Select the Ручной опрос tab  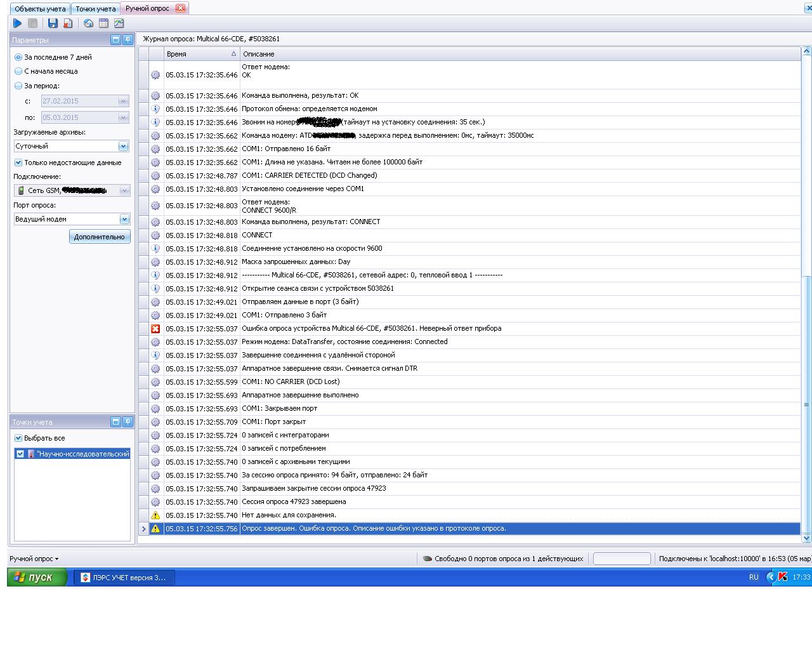point(147,8)
